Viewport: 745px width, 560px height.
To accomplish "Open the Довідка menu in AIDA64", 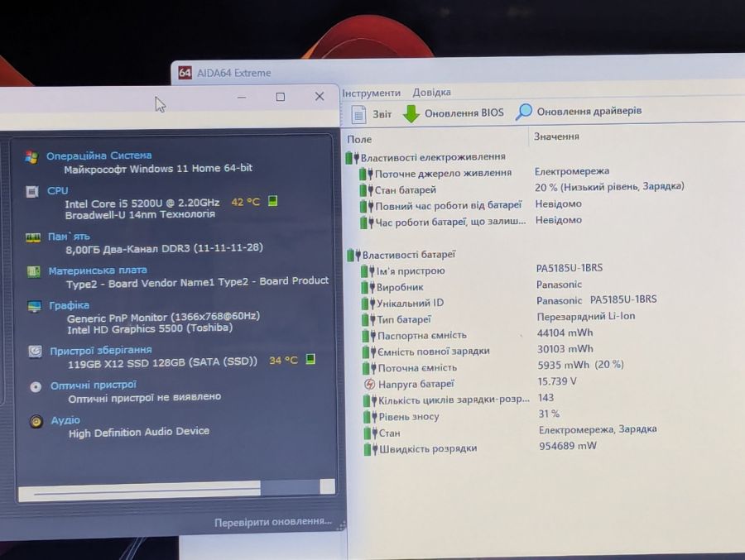I will 431,92.
